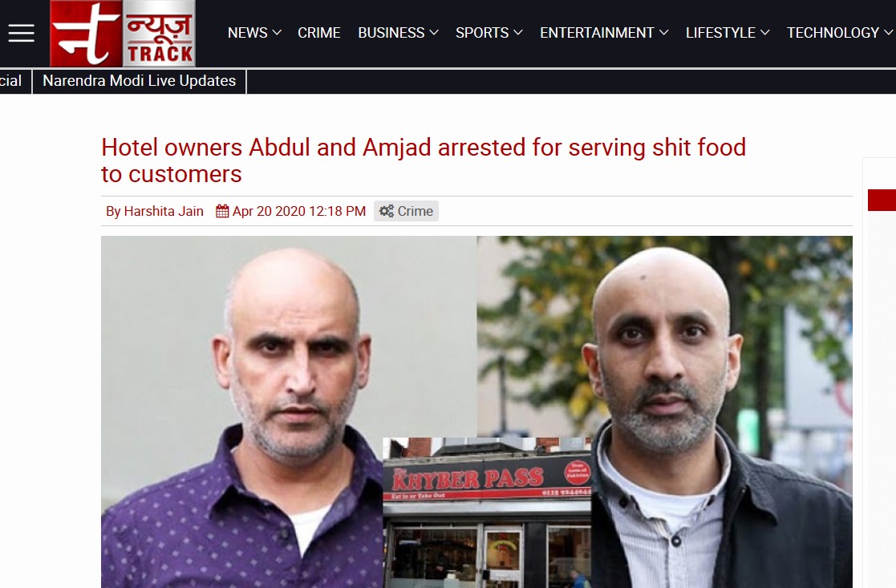Open the CRIME menu item
This screenshot has width=896, height=588.
[x=319, y=33]
